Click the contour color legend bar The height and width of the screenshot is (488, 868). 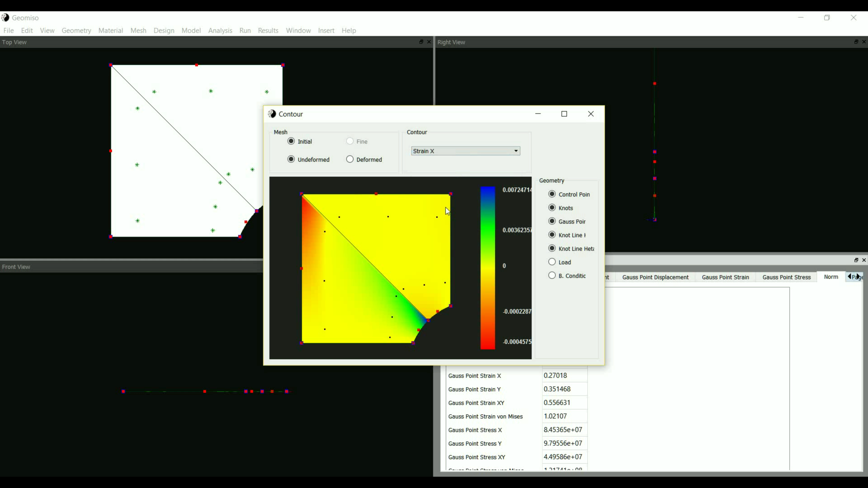[487, 267]
